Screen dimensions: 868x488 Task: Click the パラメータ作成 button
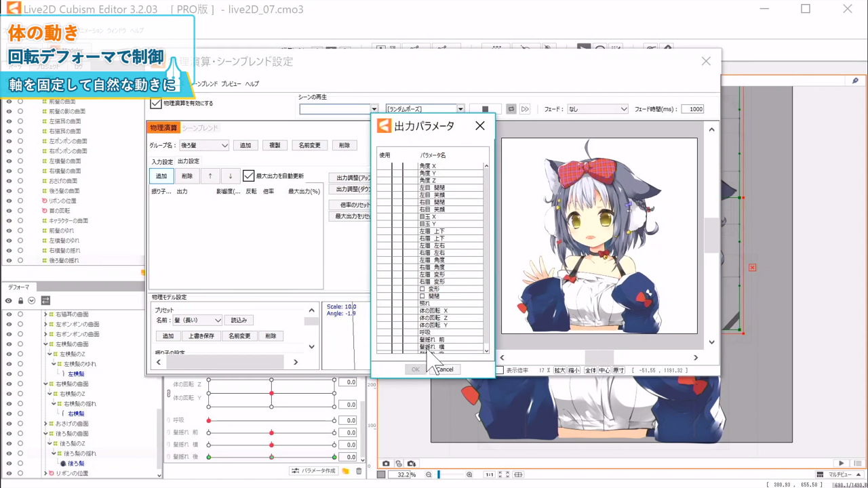tap(313, 471)
